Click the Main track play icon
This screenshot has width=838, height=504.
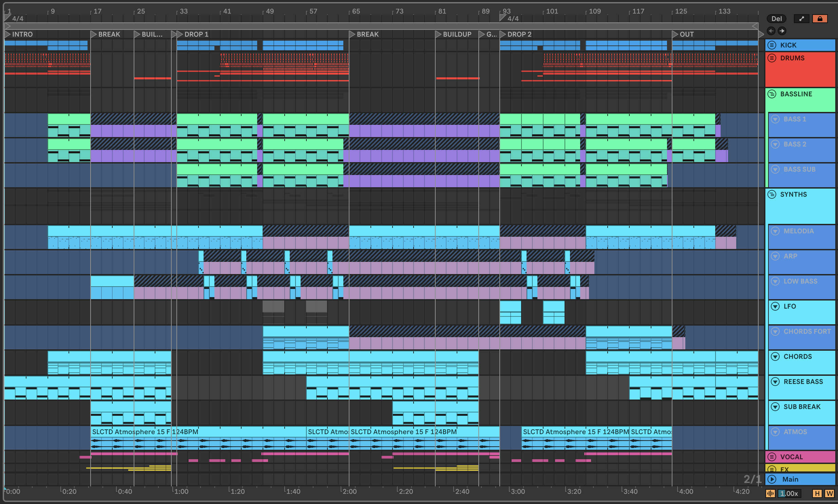(x=772, y=479)
